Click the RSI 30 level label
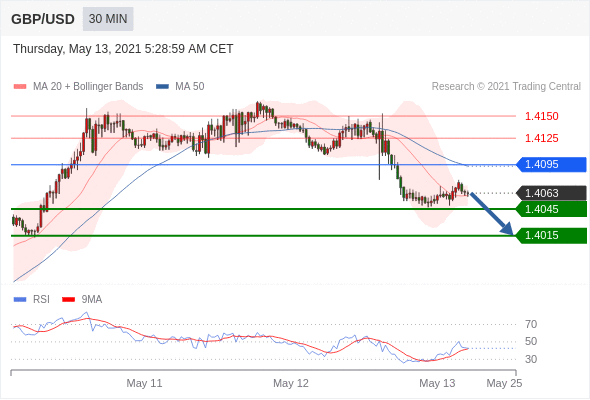The image size is (590, 400). (x=531, y=359)
